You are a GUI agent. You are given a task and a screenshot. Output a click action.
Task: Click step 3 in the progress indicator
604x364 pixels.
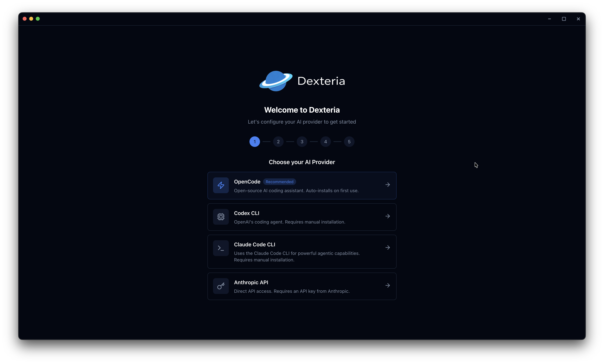tap(302, 142)
